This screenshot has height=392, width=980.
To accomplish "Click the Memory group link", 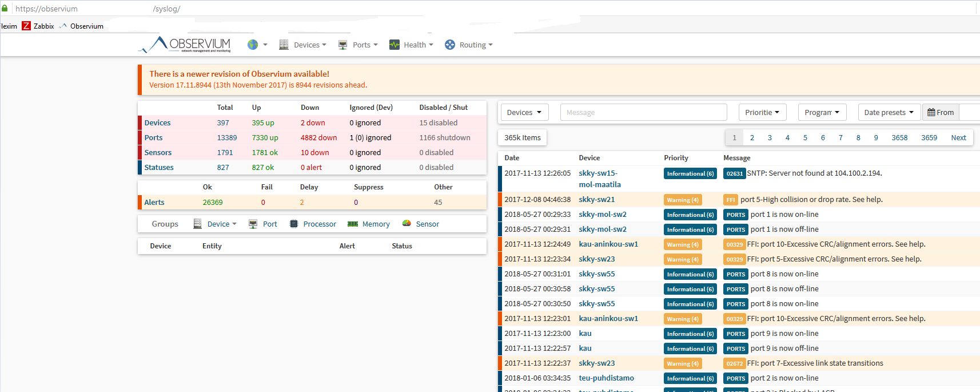I will coord(376,224).
